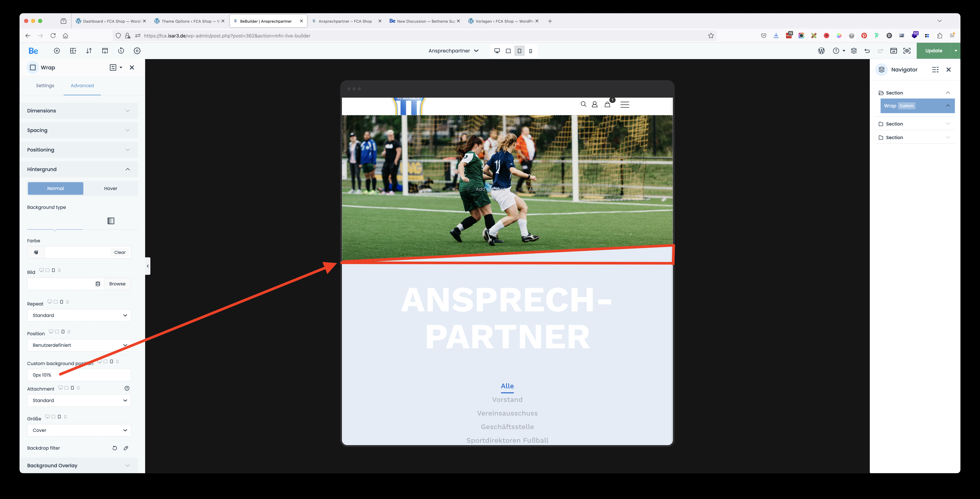The width and height of the screenshot is (980, 499).
Task: Clear the Farbe color value
Action: [120, 252]
